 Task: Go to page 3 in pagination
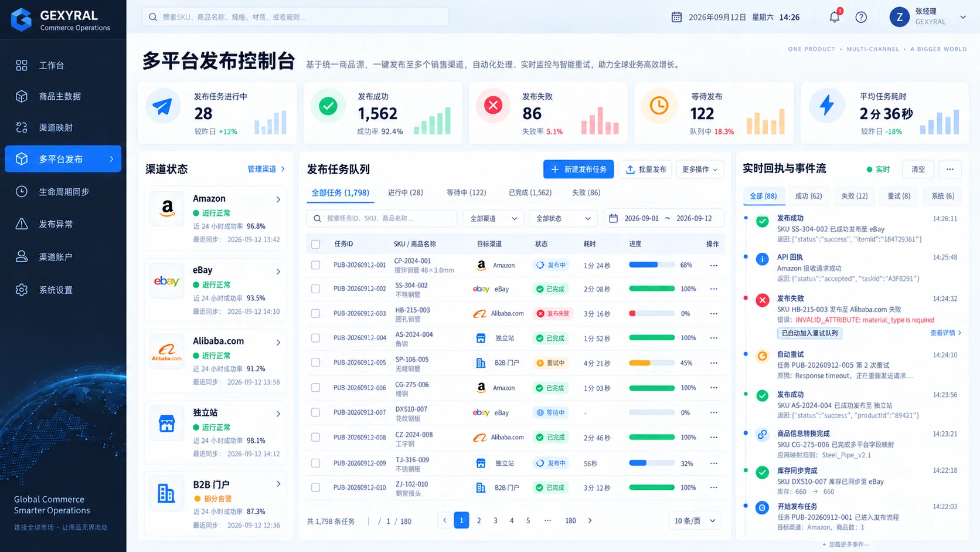pos(495,520)
